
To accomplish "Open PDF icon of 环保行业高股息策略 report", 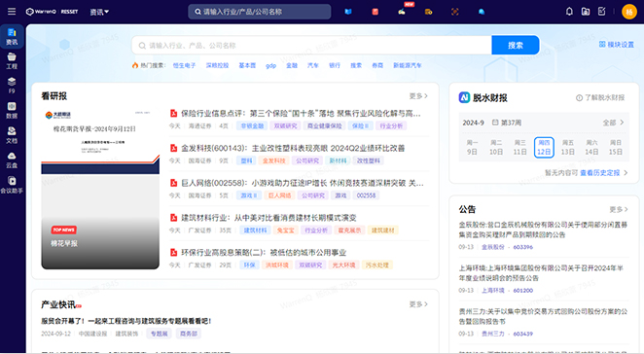I will [x=173, y=252].
